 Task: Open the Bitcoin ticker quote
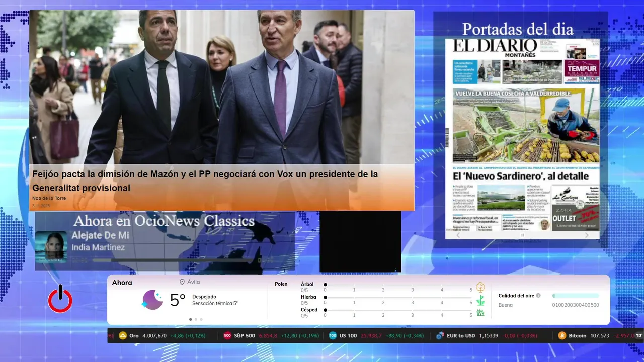coord(596,335)
